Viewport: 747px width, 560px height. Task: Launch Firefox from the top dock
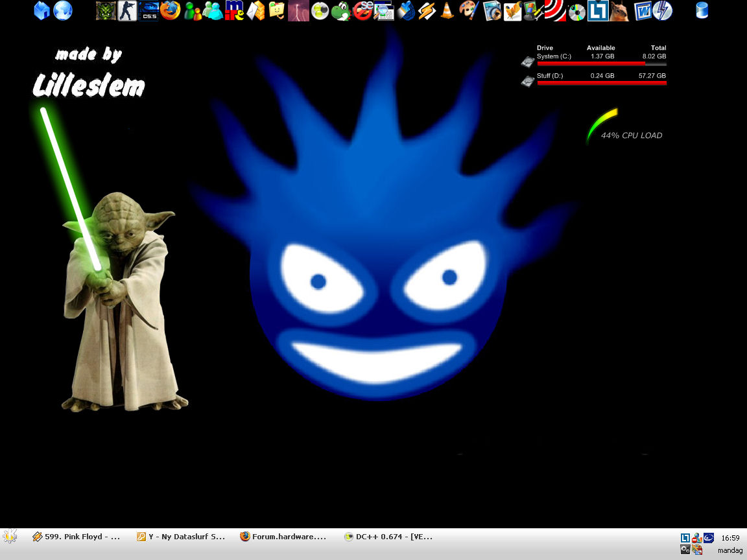click(170, 10)
